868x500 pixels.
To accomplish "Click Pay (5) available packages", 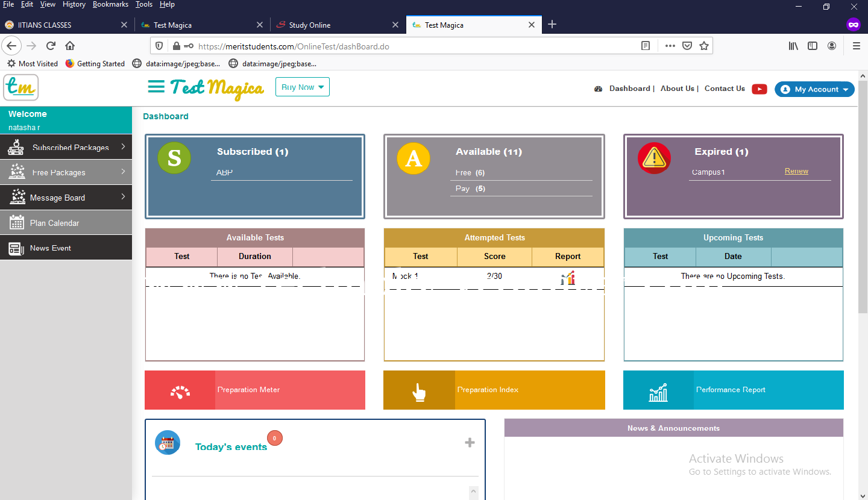I will click(x=470, y=189).
